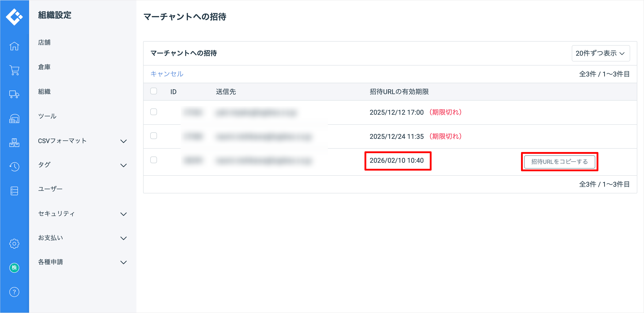Click the stacked boxes inventory icon

(x=14, y=143)
